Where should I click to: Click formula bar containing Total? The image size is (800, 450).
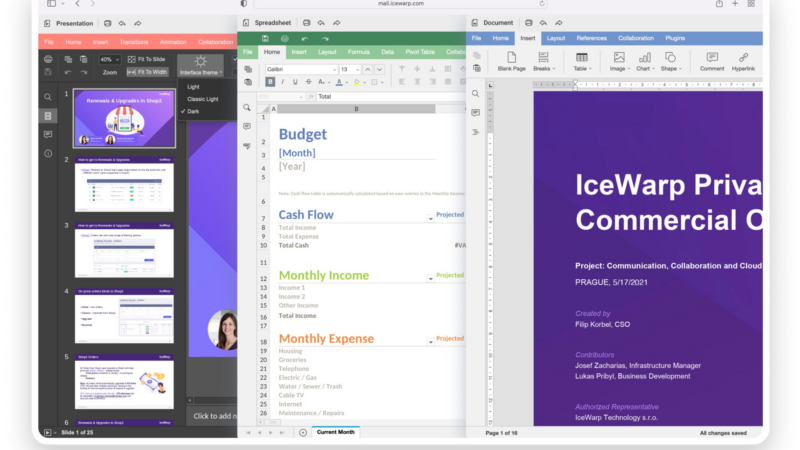coord(390,96)
